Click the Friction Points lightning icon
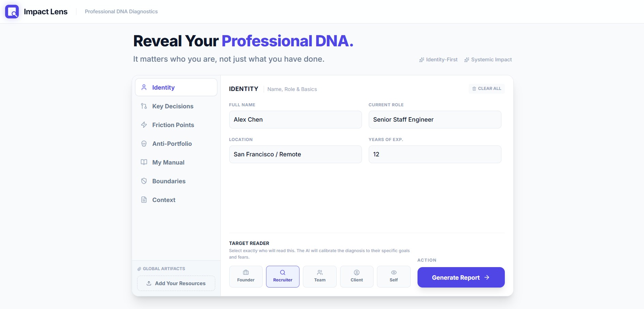The height and width of the screenshot is (309, 644). (144, 125)
